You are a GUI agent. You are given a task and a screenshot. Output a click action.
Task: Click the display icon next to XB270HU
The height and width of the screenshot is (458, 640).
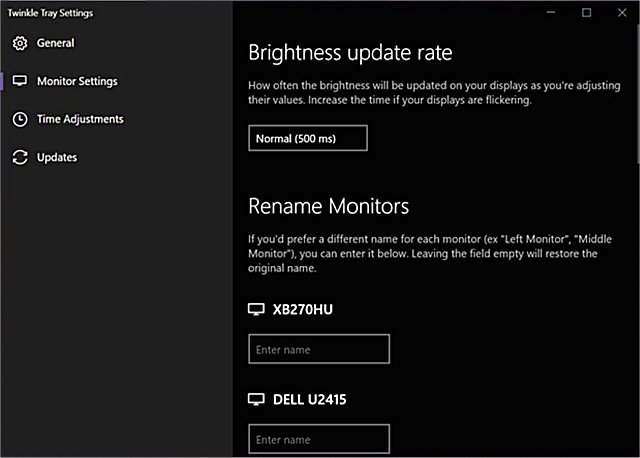point(256,310)
